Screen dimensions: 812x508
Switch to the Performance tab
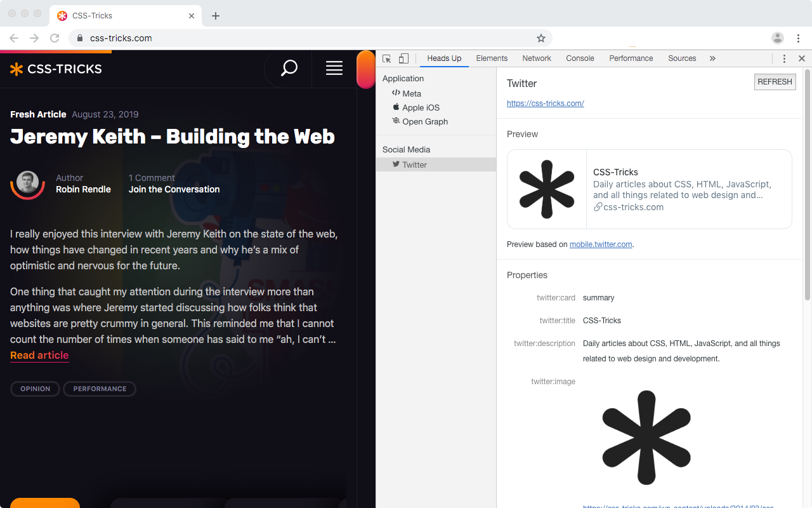point(631,58)
